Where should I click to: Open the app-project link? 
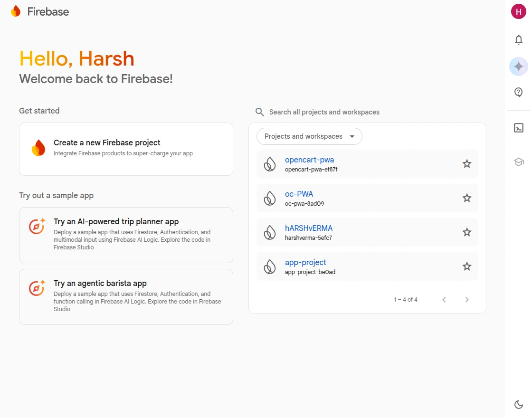[305, 262]
